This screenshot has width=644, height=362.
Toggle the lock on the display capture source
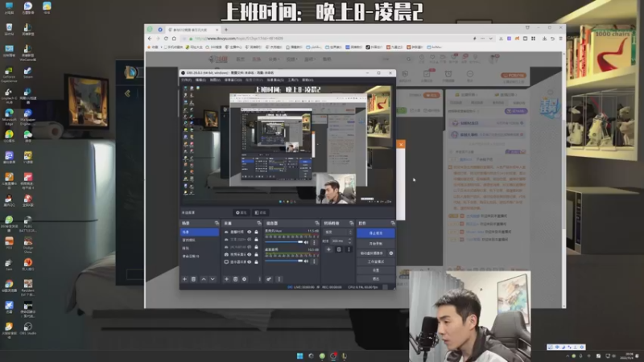256,262
